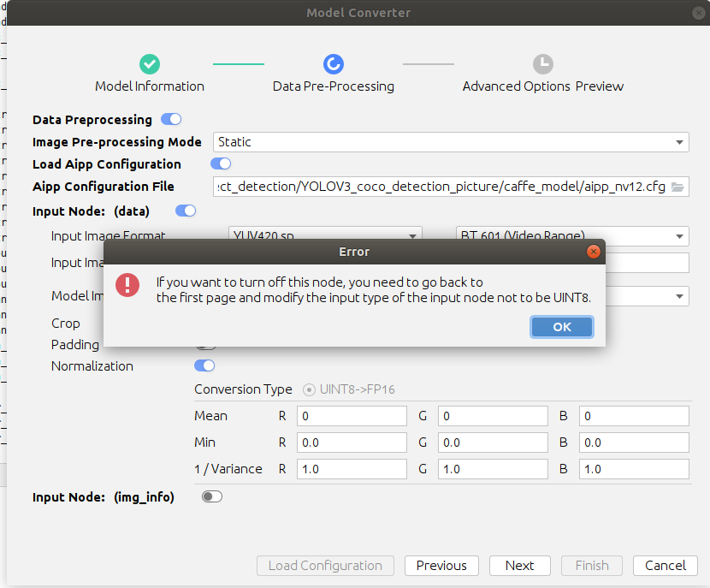Close the Model Converter window
710x588 pixels.
tap(699, 13)
